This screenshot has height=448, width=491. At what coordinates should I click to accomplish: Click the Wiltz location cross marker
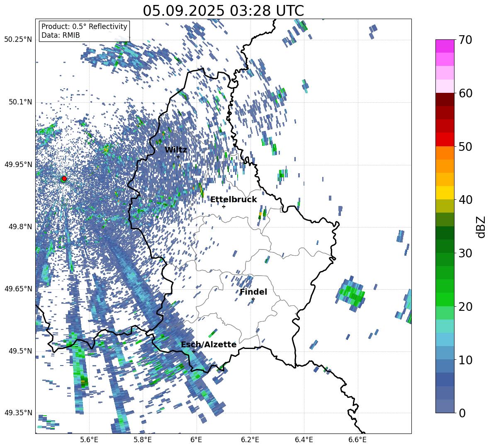[178, 157]
